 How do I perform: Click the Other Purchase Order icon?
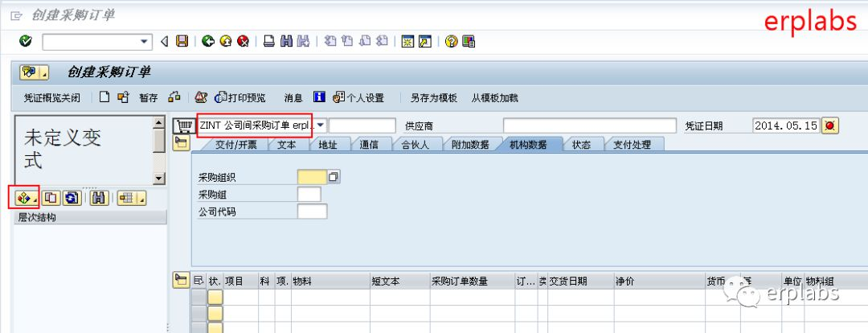point(123,97)
